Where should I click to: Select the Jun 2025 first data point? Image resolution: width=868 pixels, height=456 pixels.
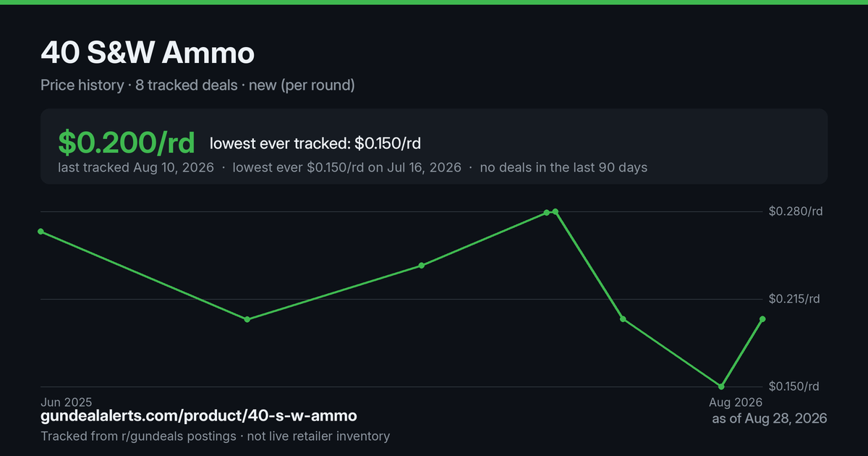(41, 232)
